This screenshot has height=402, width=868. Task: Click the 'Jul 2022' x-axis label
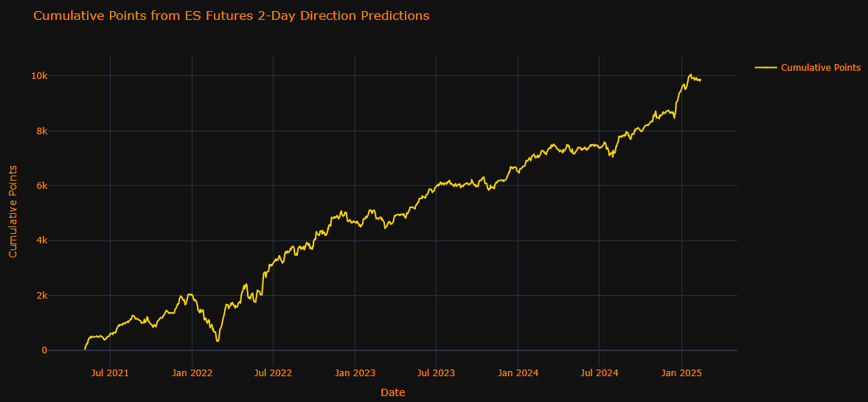click(273, 372)
